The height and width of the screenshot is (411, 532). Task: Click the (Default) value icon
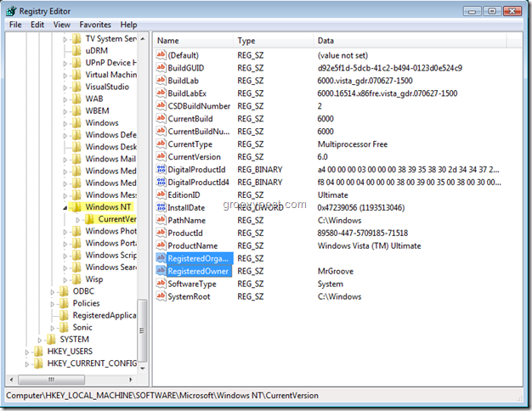click(161, 55)
